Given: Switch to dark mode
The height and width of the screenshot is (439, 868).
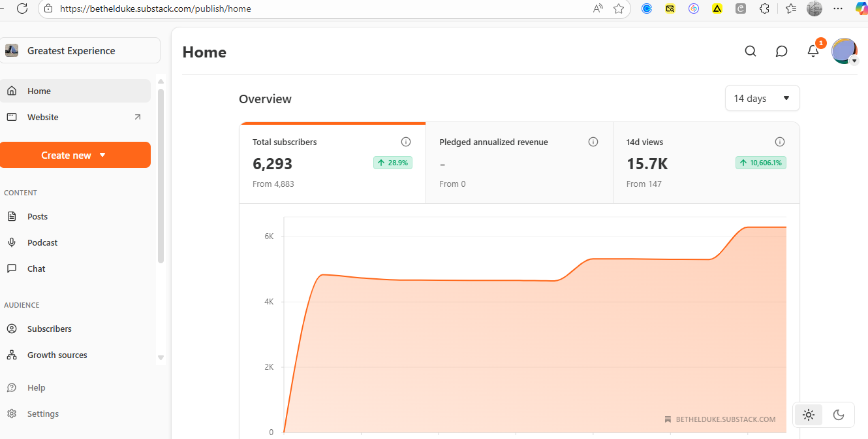Looking at the screenshot, I should 839,415.
